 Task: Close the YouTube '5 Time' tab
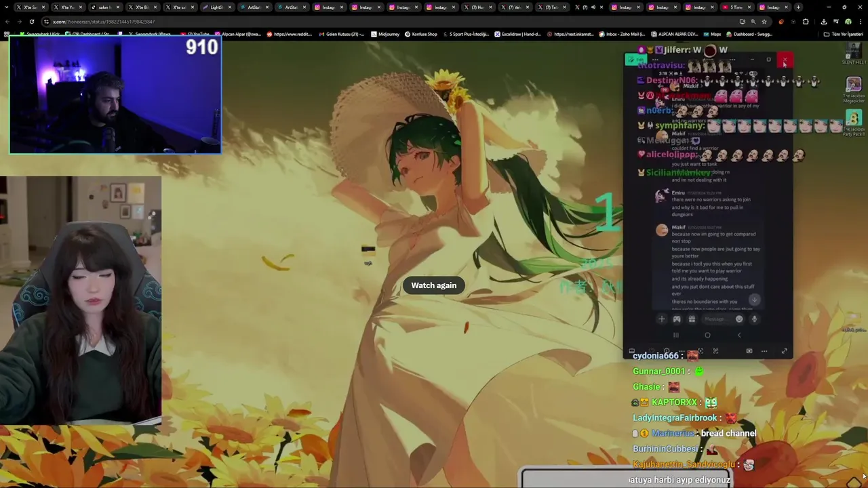749,7
